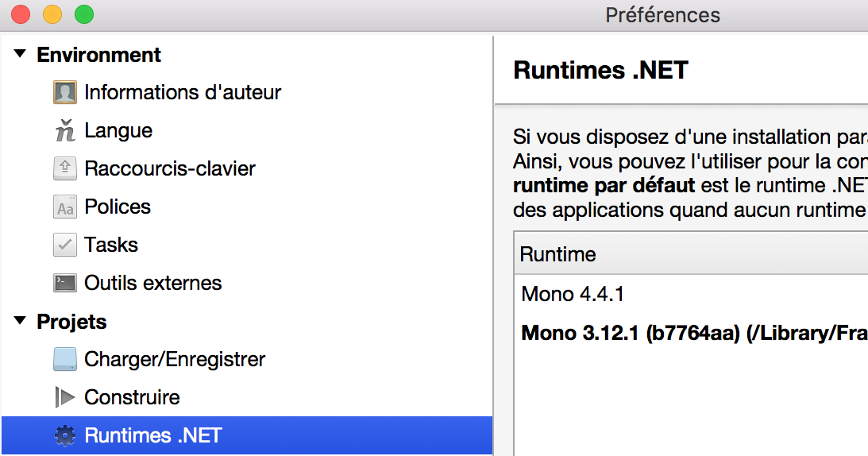Close the Préférences window with red button

click(21, 14)
